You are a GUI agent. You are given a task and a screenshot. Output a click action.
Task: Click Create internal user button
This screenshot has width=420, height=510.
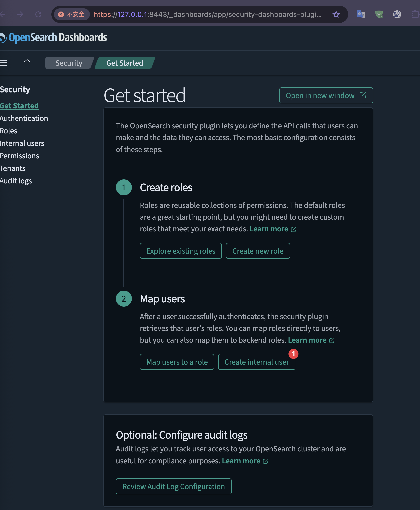click(257, 362)
